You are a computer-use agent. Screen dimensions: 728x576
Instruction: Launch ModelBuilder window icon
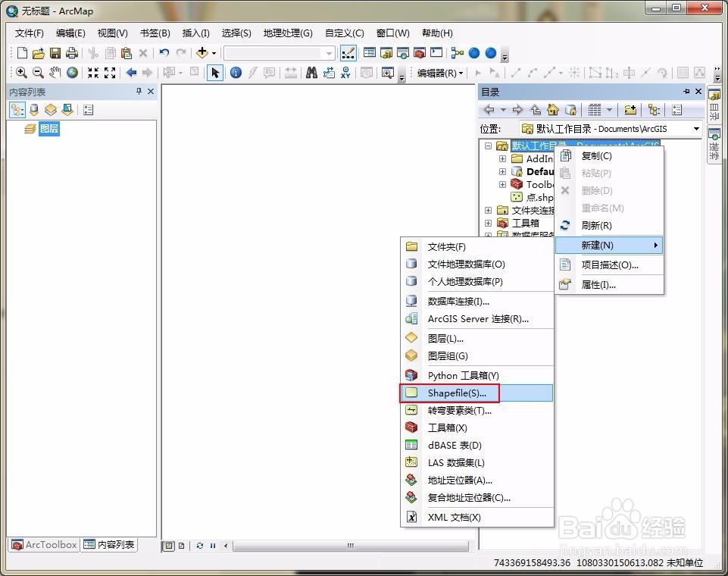pos(458,53)
